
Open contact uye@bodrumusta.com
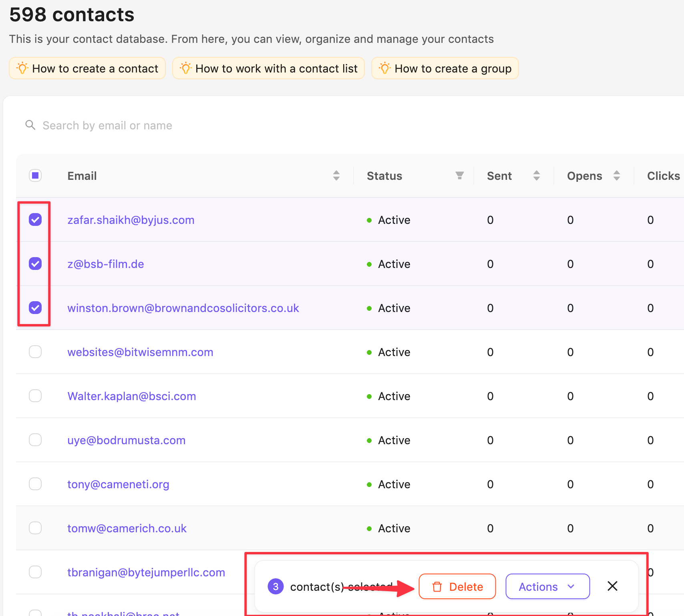pos(126,440)
